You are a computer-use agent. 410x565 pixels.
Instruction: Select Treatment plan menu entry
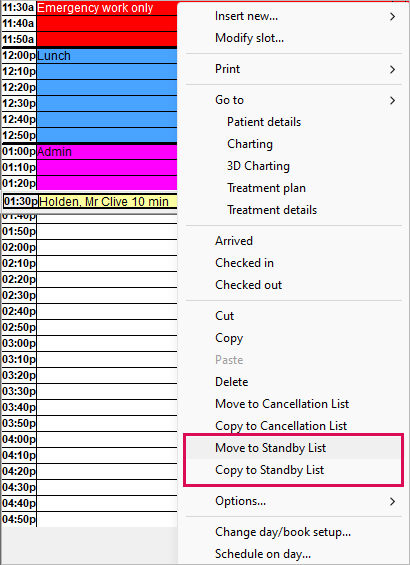point(266,188)
